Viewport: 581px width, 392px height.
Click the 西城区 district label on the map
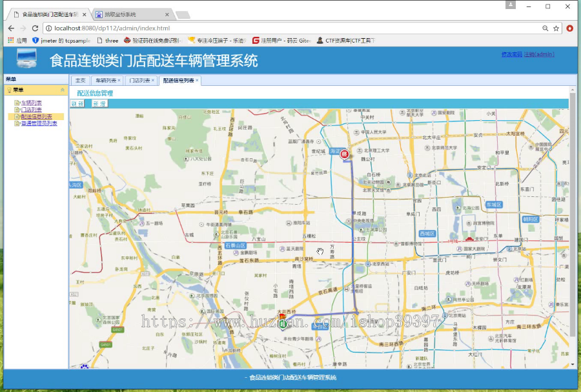click(427, 234)
